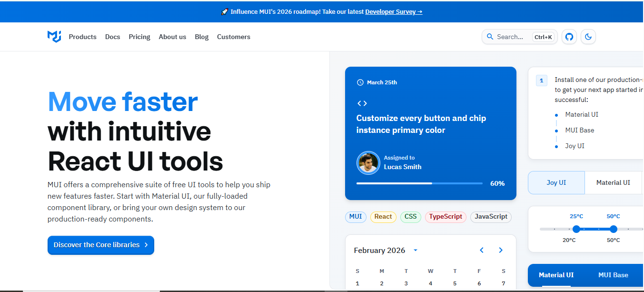Click the step 1 badge in the install panel
The width and height of the screenshot is (644, 292).
click(x=541, y=81)
